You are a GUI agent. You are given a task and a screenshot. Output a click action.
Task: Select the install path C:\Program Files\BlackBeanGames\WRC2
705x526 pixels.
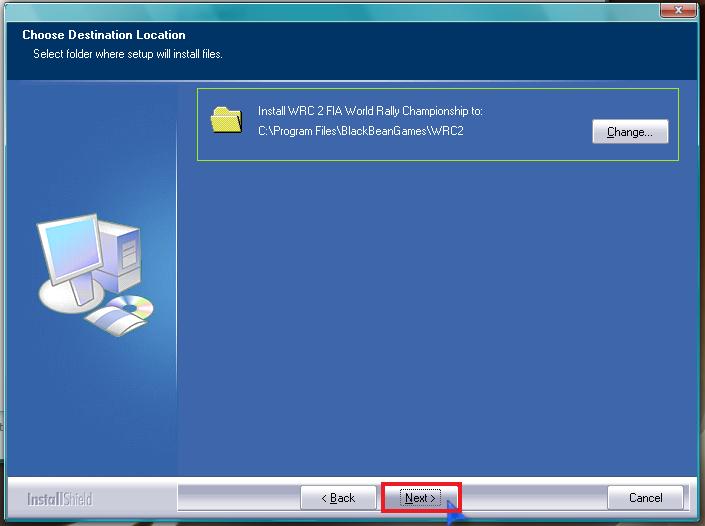click(361, 131)
